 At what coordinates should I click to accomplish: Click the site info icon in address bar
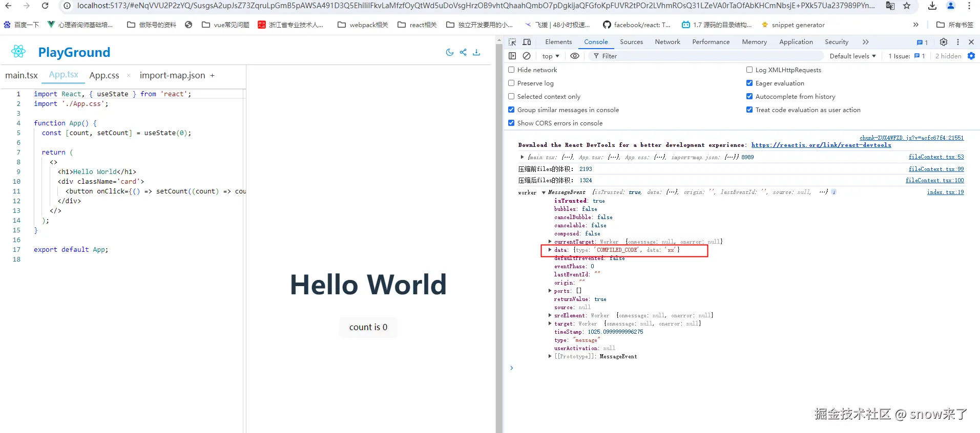click(x=67, y=6)
